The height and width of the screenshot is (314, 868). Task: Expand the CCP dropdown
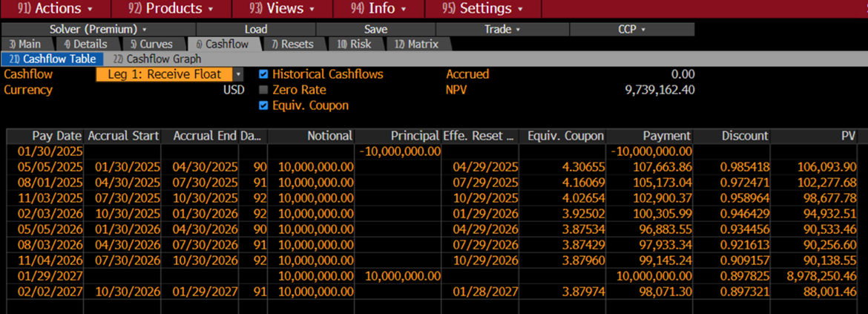631,29
